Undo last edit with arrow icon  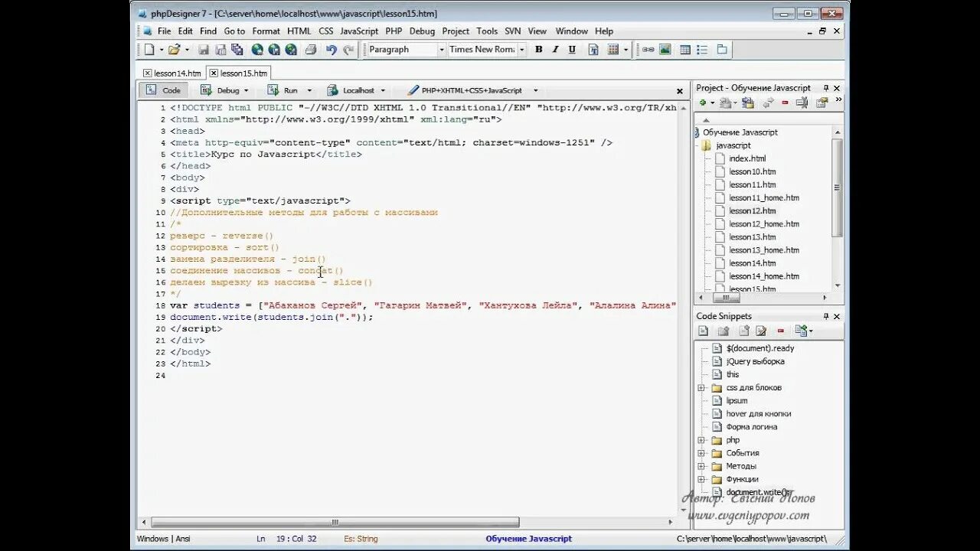tap(331, 50)
